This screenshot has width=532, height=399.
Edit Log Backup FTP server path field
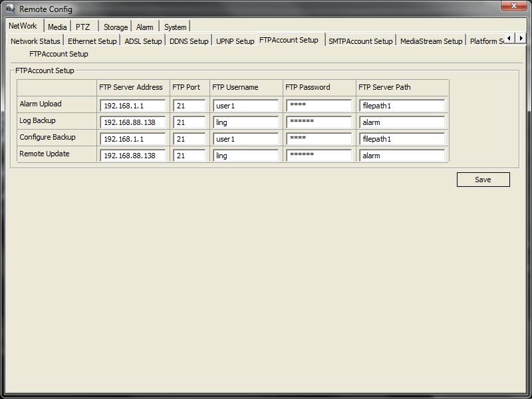(x=402, y=122)
